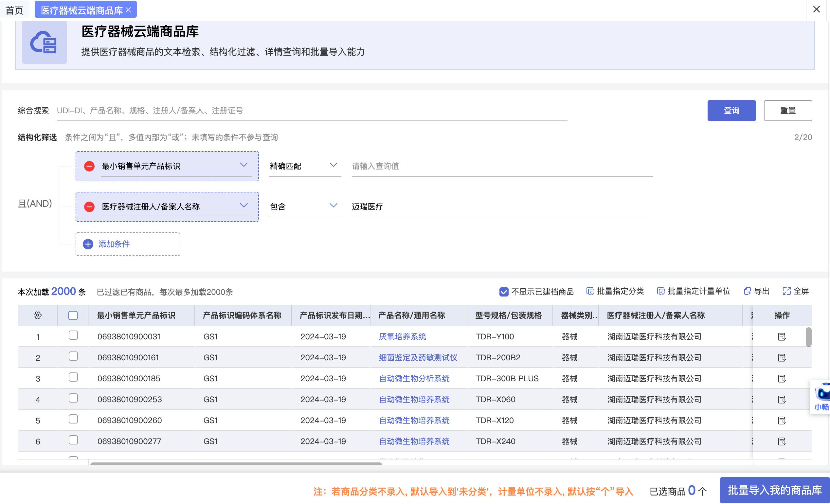Remove the 医疗器械注册人/备案人名称 filter condition
This screenshot has height=504, width=830.
(89, 207)
